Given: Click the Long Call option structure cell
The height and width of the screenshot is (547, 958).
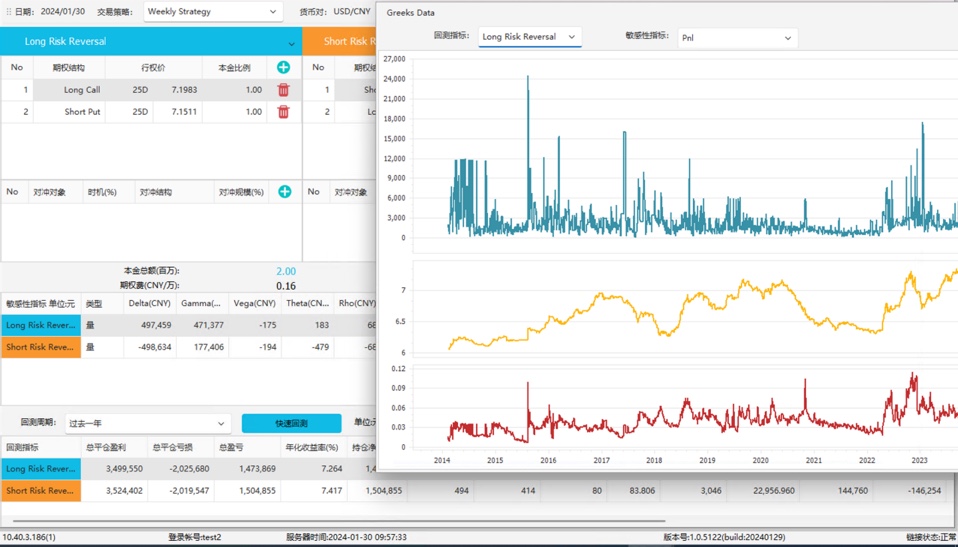Looking at the screenshot, I should tap(82, 90).
